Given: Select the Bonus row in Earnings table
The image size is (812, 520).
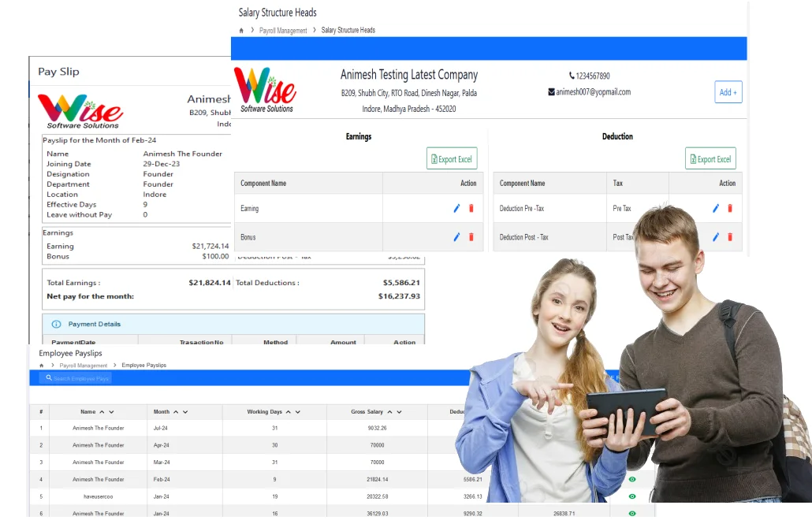Looking at the screenshot, I should coord(359,237).
